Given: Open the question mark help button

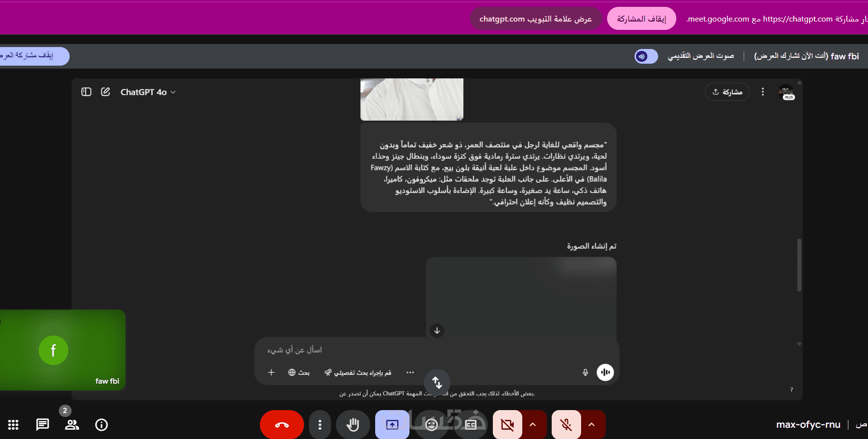Looking at the screenshot, I should [x=791, y=390].
